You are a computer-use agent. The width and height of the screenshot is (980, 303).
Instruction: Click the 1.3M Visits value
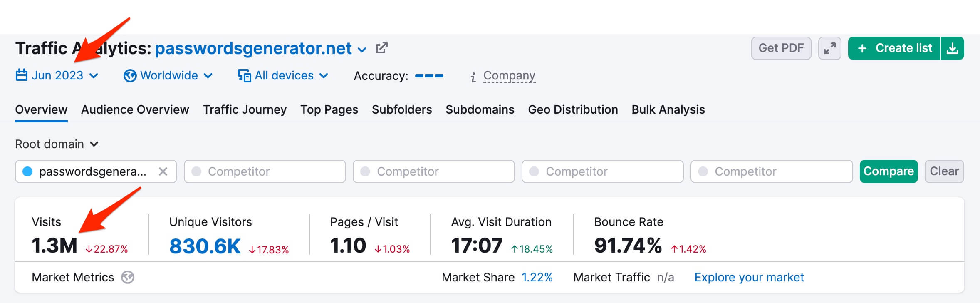tap(54, 246)
